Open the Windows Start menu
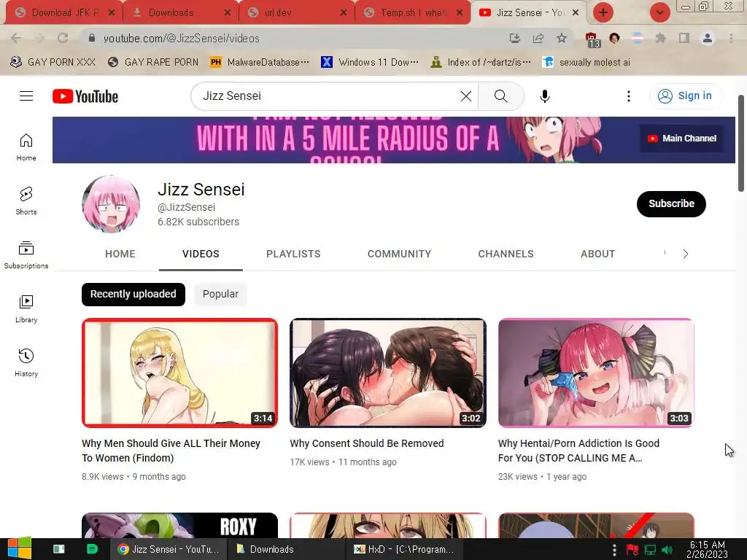Viewport: 747px width, 560px height. tap(20, 548)
